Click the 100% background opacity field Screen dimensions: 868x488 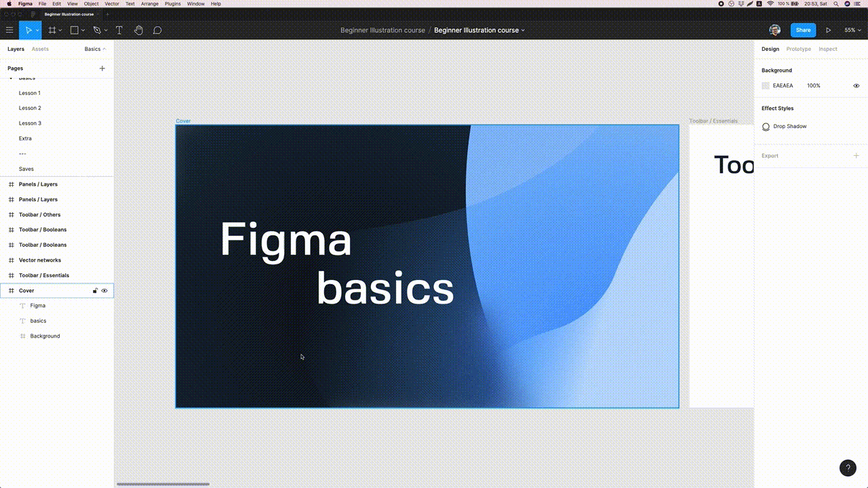click(814, 86)
